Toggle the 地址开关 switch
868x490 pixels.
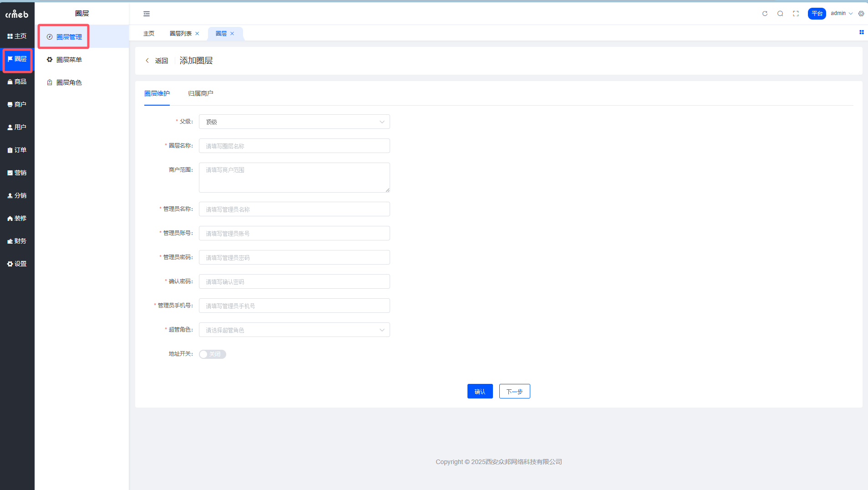point(212,354)
